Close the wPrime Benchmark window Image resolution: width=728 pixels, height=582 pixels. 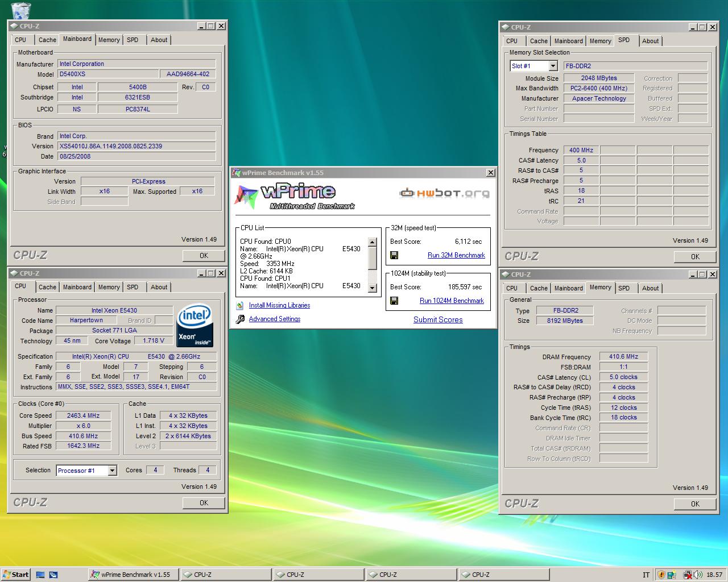tap(491, 173)
